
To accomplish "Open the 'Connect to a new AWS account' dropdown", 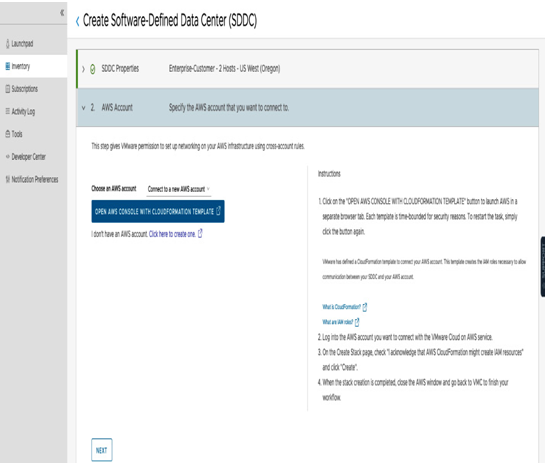I will pos(179,189).
